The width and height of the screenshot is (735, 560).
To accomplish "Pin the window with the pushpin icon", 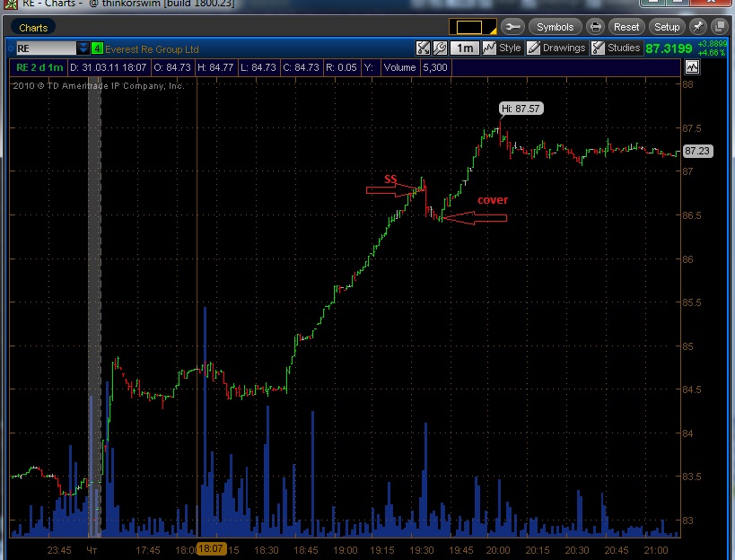I will coord(698,27).
